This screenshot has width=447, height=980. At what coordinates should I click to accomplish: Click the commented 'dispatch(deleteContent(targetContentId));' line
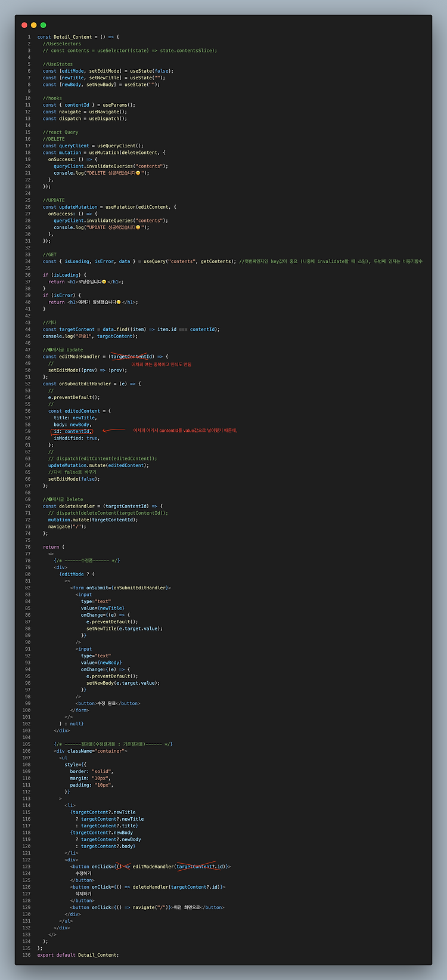tap(108, 513)
